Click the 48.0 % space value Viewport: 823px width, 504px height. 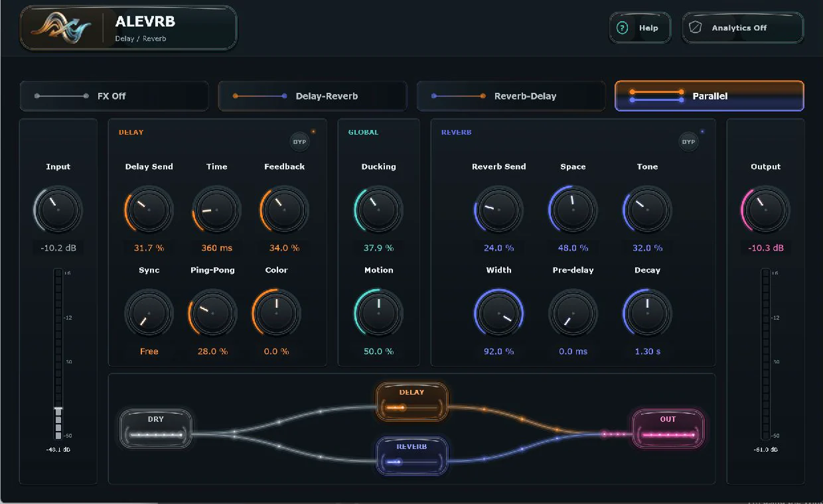click(573, 248)
